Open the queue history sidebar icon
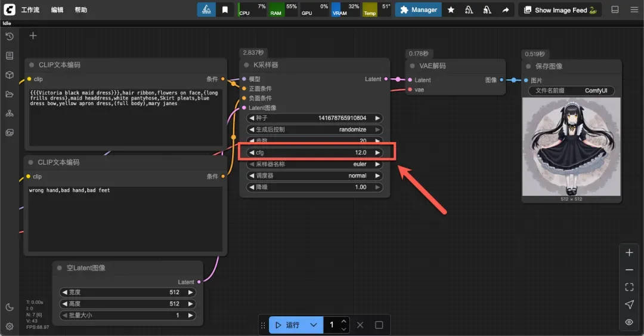The width and height of the screenshot is (644, 336). click(10, 36)
